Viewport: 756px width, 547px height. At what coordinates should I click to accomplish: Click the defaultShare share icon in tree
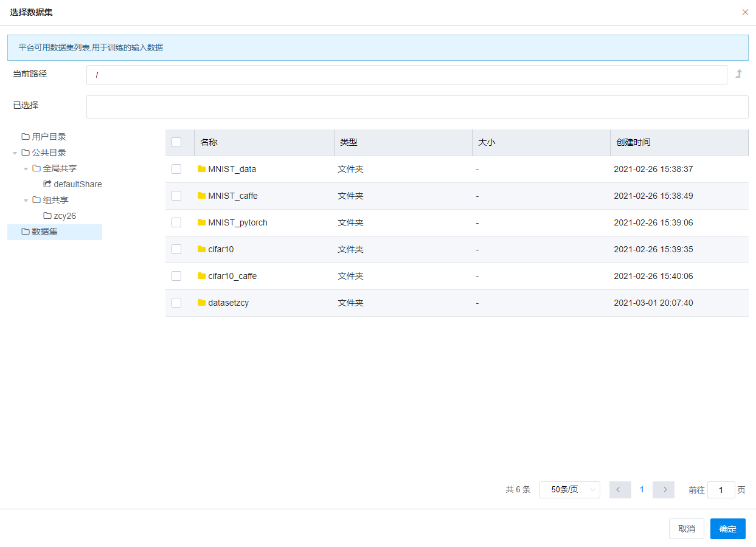click(47, 184)
